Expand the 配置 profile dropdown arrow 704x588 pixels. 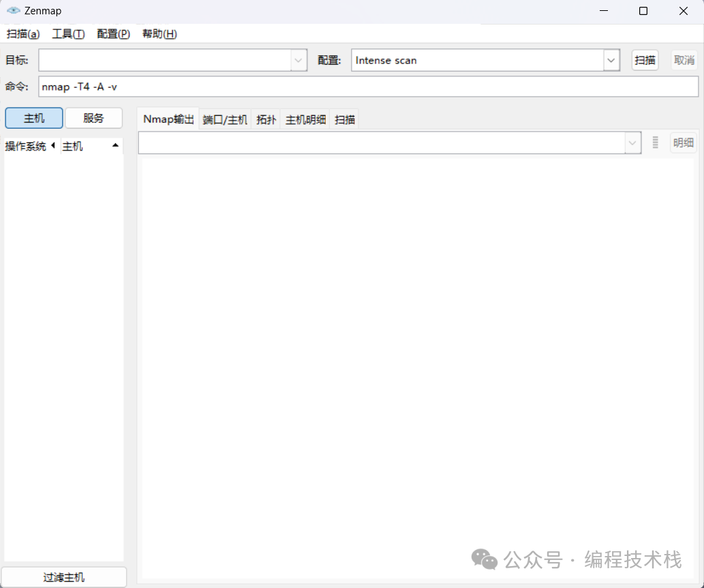pos(611,60)
